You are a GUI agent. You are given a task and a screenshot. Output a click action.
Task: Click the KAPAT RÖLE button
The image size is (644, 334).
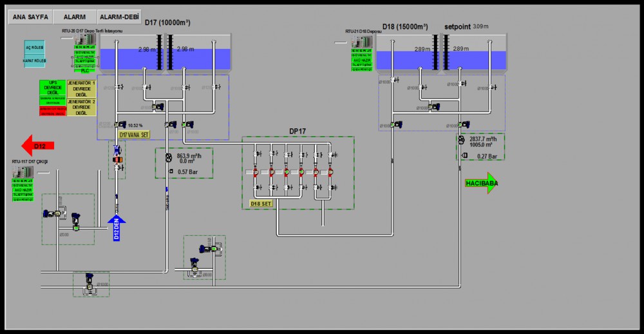tap(35, 61)
